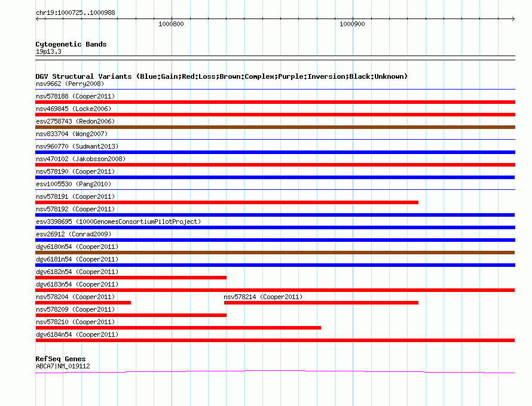Select the 19p13.3 band label
532x406 pixels.
click(48, 51)
